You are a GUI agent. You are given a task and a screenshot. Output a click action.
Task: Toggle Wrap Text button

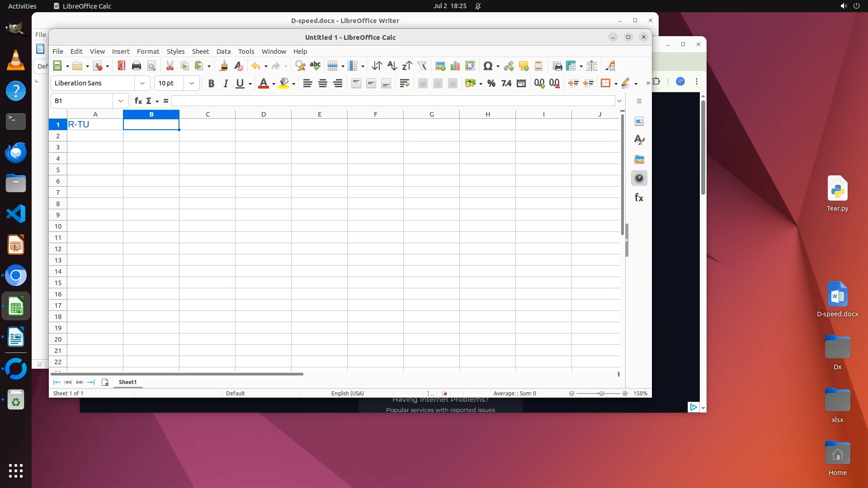[x=405, y=83]
